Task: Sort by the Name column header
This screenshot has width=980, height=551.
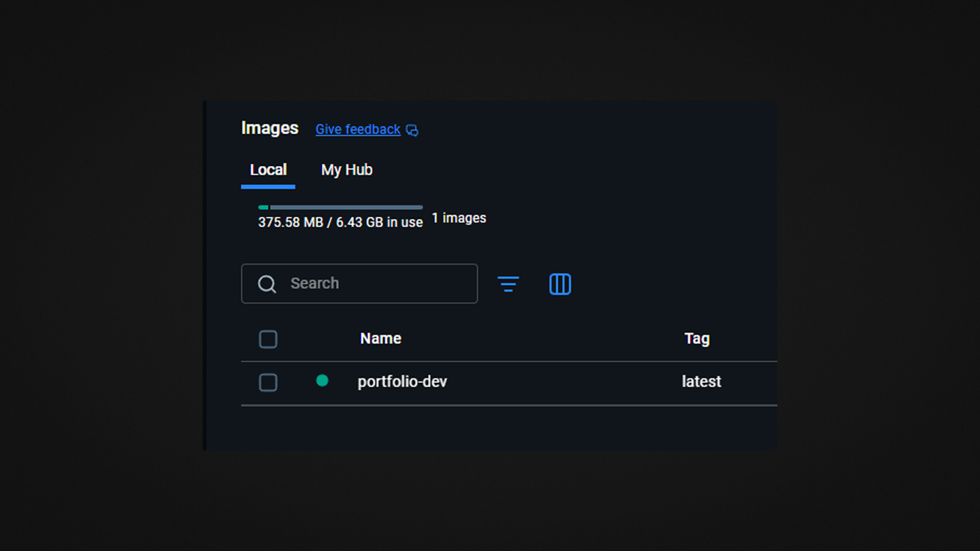Action: (x=381, y=339)
